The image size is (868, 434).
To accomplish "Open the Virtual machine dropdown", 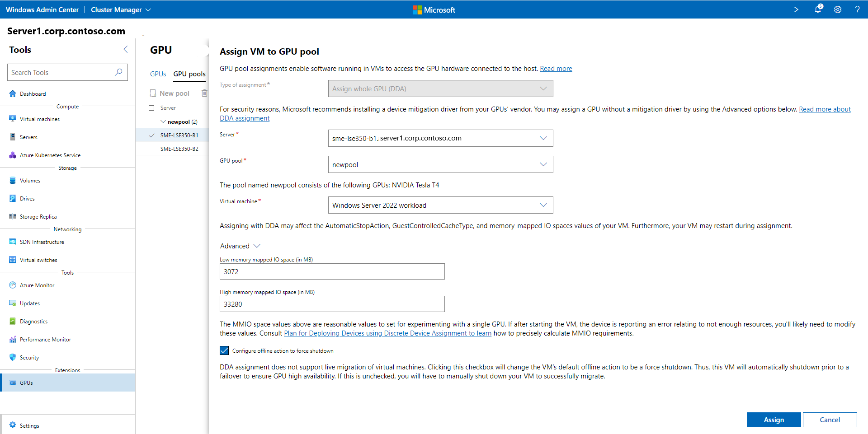I will (x=543, y=205).
